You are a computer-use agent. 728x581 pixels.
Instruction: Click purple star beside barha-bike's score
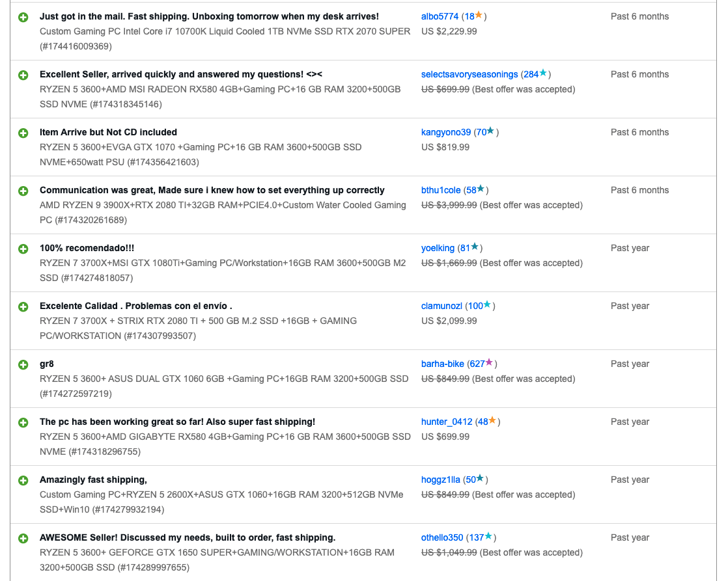(x=489, y=363)
